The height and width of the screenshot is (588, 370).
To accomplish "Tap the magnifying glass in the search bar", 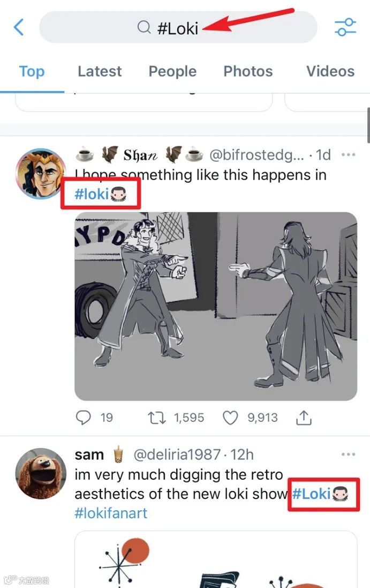I will [143, 27].
